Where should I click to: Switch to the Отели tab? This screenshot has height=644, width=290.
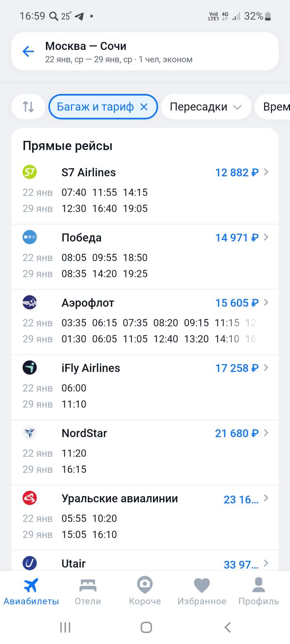point(88,592)
